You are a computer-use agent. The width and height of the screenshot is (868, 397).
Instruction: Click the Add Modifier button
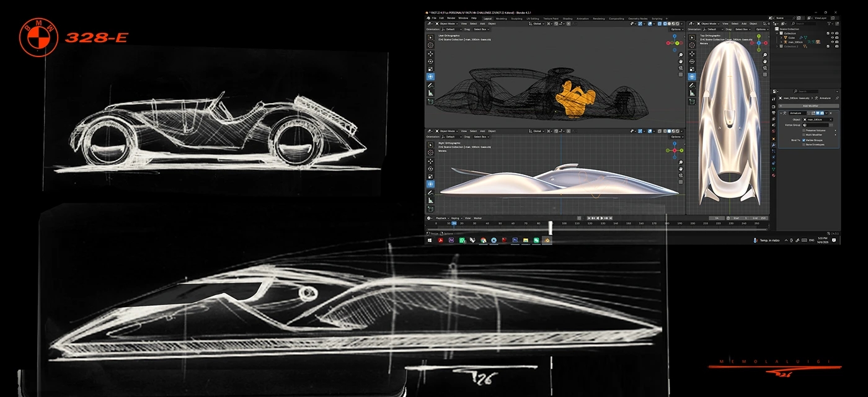(x=809, y=106)
